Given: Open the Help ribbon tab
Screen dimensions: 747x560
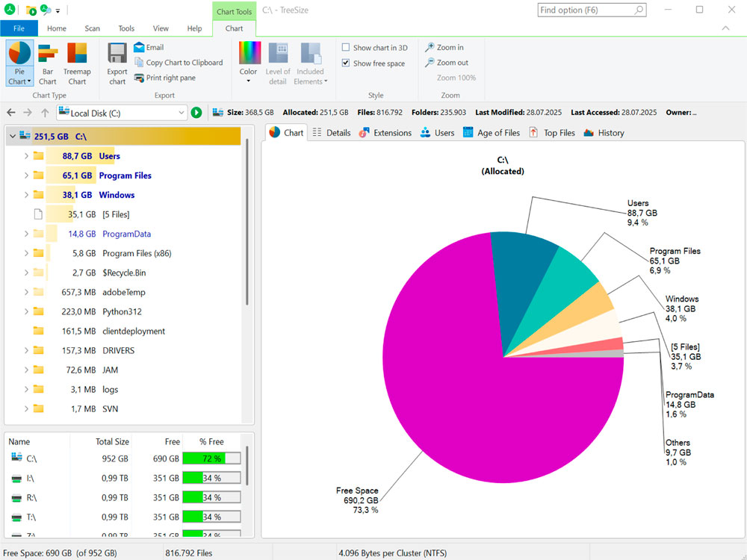Looking at the screenshot, I should point(194,28).
